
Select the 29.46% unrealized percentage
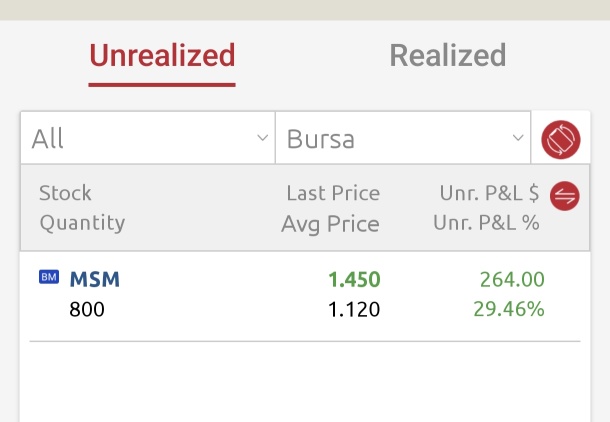tap(509, 309)
